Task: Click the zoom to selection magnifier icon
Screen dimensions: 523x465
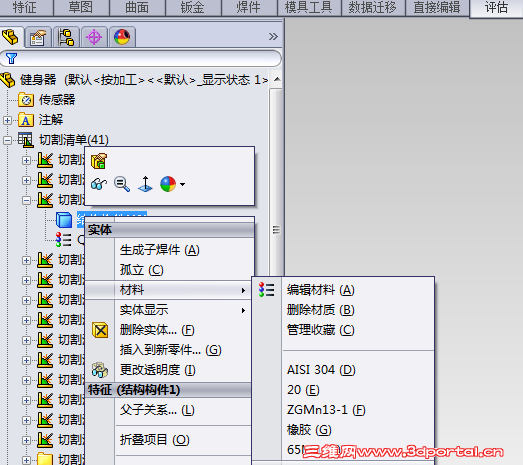Action: pyautogui.click(x=122, y=184)
